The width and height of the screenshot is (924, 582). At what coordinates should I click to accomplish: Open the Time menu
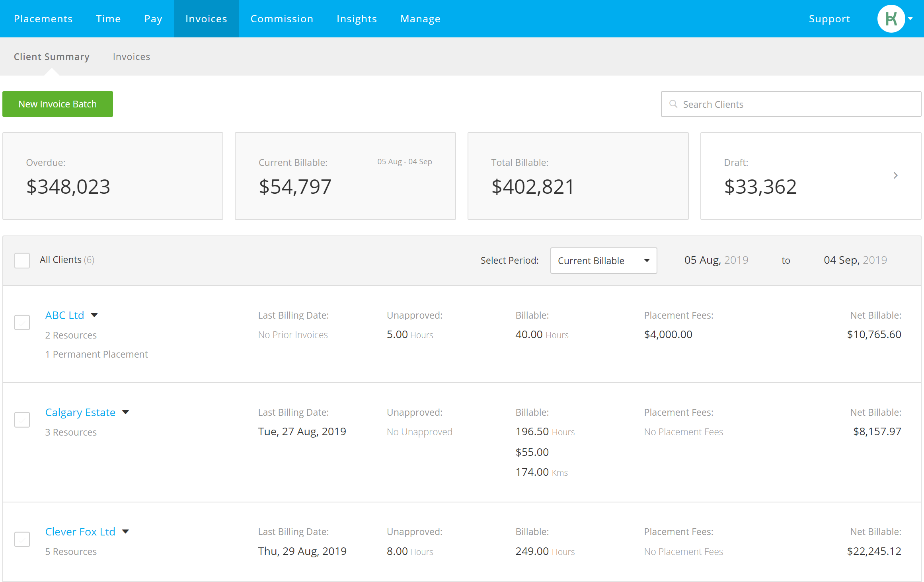108,19
